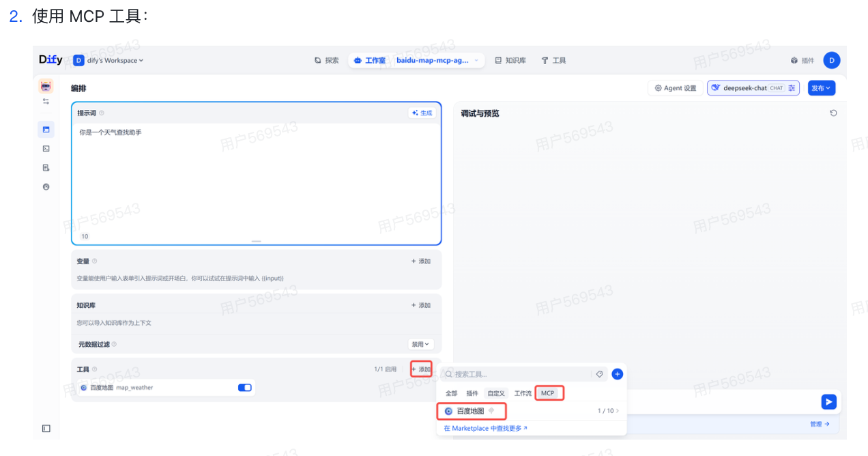
Task: Select the MCP tab in tool picker
Action: (x=549, y=393)
